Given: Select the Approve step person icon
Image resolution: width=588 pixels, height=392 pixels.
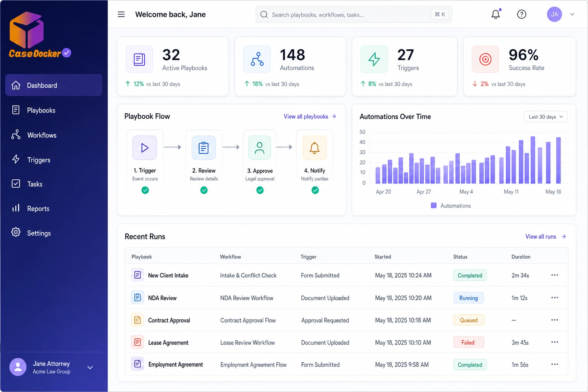Looking at the screenshot, I should point(260,148).
